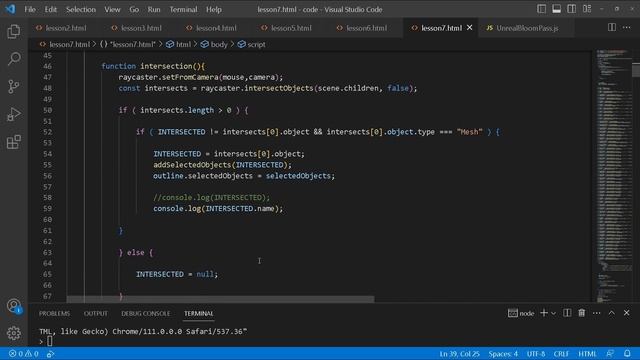Screen dimensions: 640x360
Task: Open the Accounts menu icon
Action: point(13,306)
